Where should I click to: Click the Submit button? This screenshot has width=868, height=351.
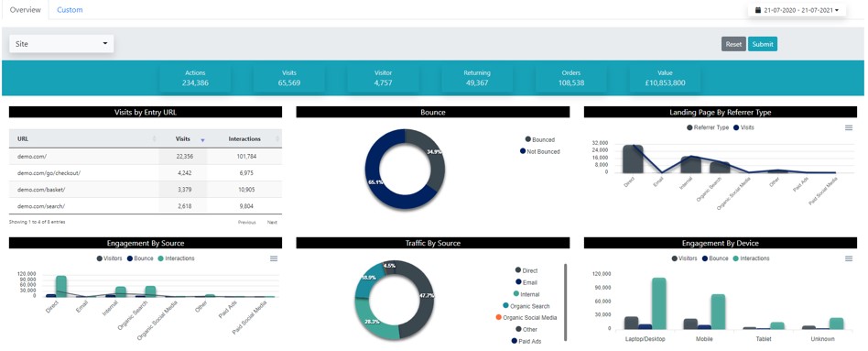click(763, 44)
